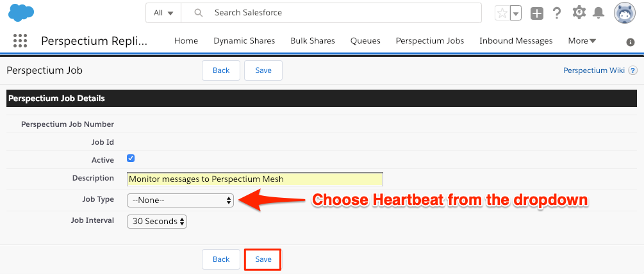Uncheck the Active checkbox
The width and height of the screenshot is (644, 276).
coord(131,159)
